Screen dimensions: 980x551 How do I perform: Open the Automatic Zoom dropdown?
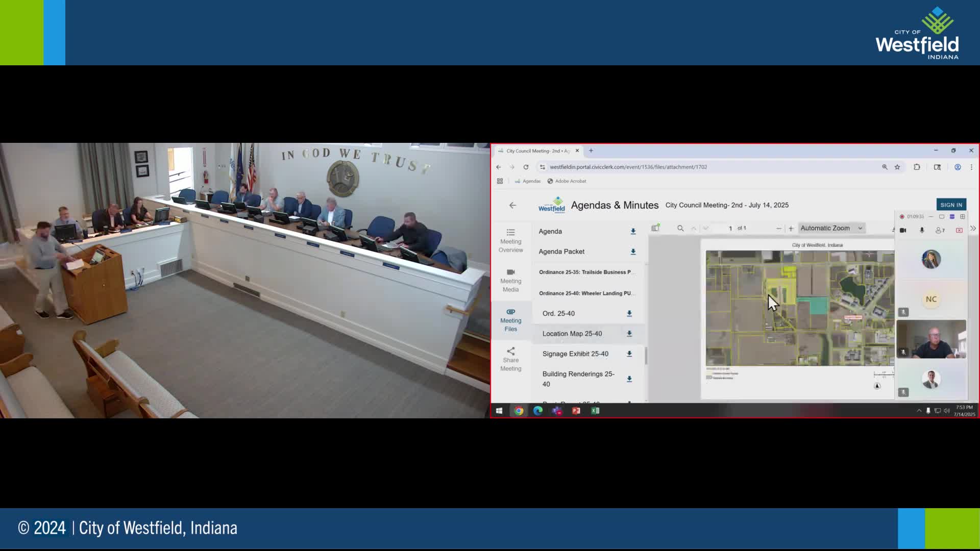tap(831, 228)
